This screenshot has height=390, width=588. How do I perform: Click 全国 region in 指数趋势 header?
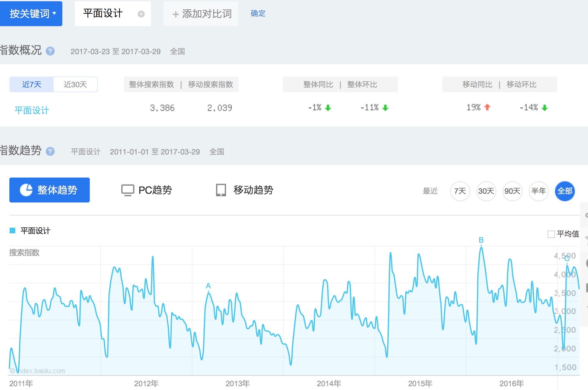[217, 152]
